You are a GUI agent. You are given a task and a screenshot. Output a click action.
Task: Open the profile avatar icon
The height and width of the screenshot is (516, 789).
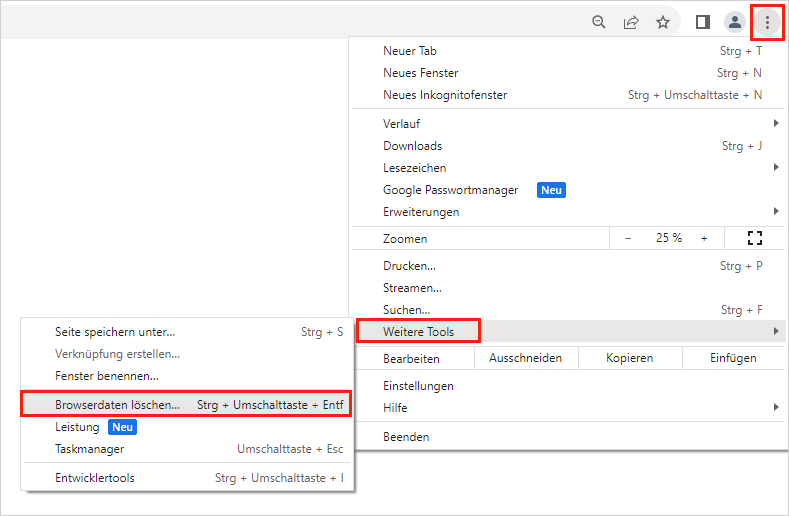735,22
